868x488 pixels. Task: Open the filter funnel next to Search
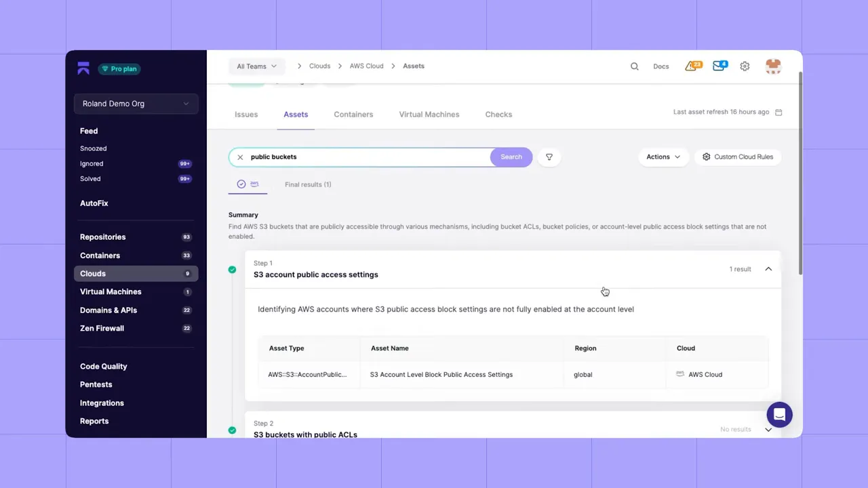coord(549,157)
